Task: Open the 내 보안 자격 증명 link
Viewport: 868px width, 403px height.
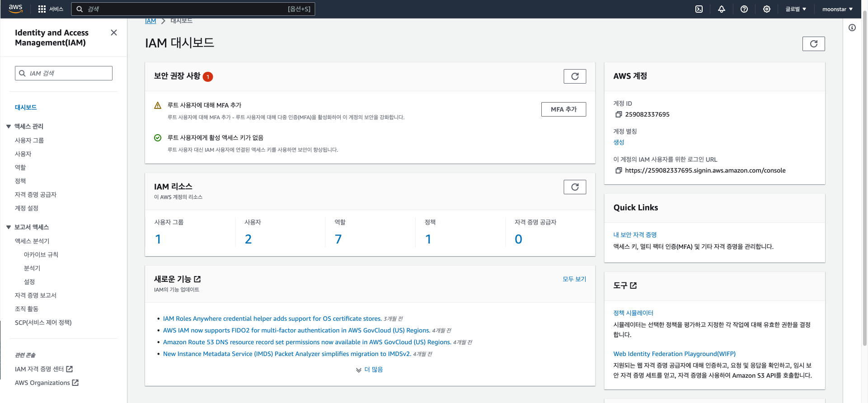Action: click(635, 235)
